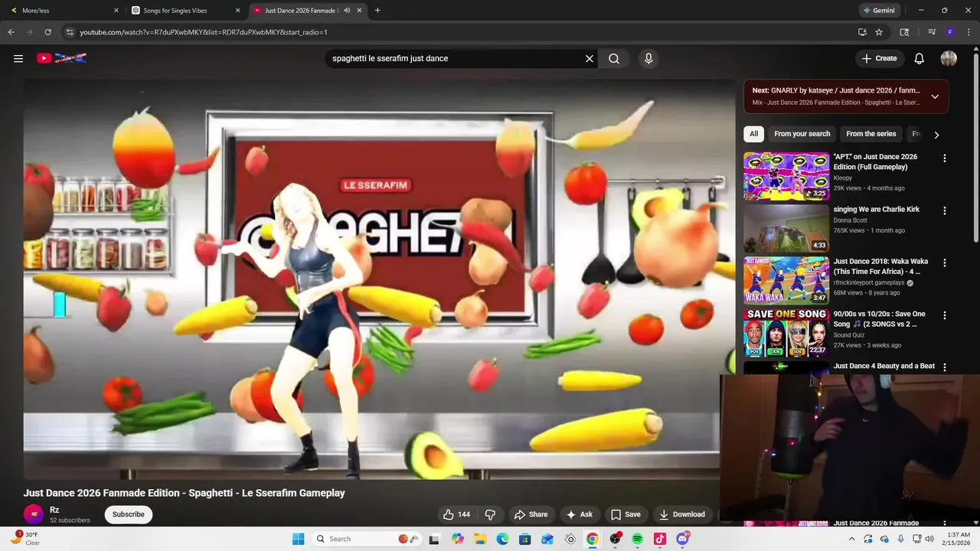980x551 pixels.
Task: Click the Create button
Action: 879,58
